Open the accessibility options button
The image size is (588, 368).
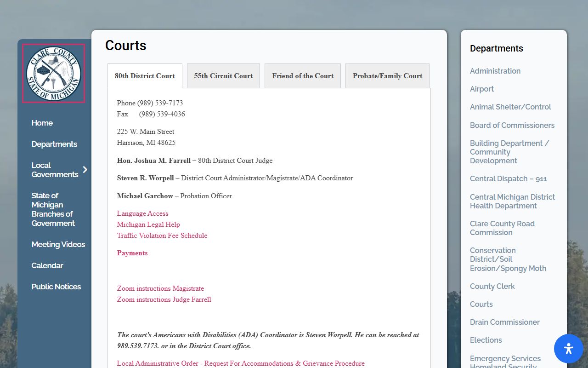click(x=569, y=349)
